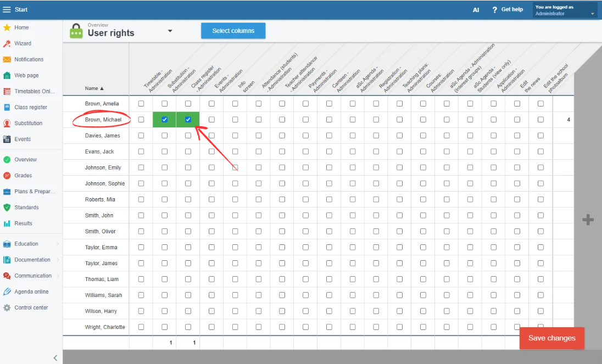Click the red Save changes button
Viewport: 602px width, 364px height.
[551, 338]
